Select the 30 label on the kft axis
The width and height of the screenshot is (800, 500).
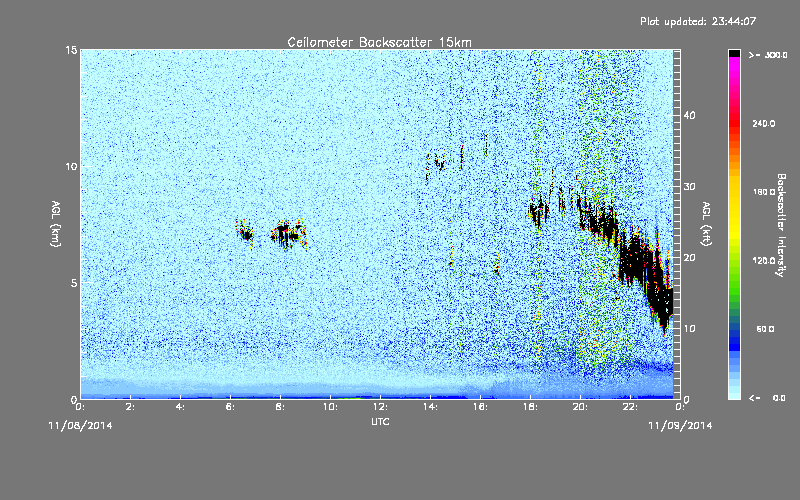click(x=689, y=187)
